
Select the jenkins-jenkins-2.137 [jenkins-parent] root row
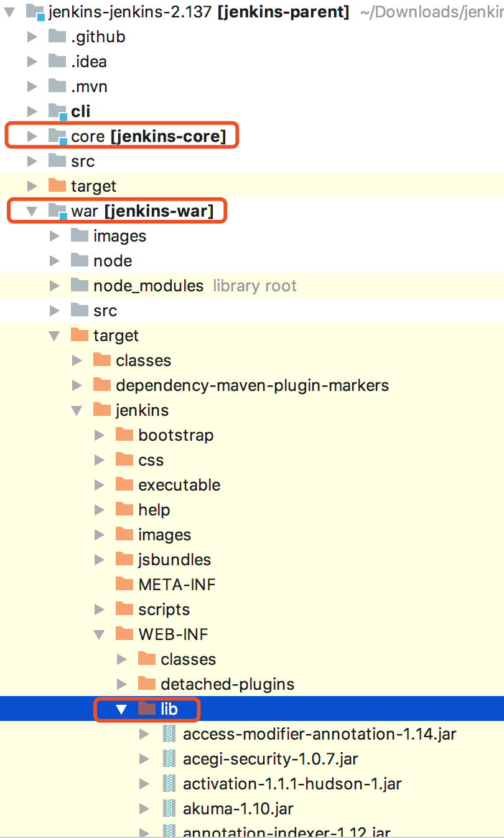252,12
